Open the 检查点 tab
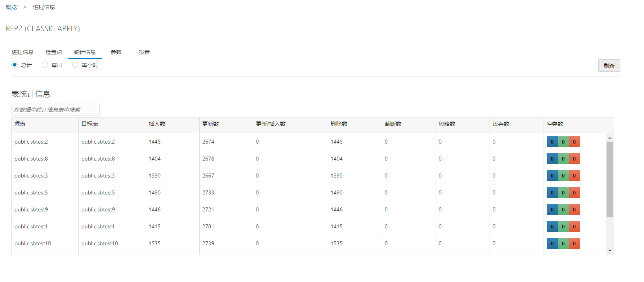 point(54,52)
